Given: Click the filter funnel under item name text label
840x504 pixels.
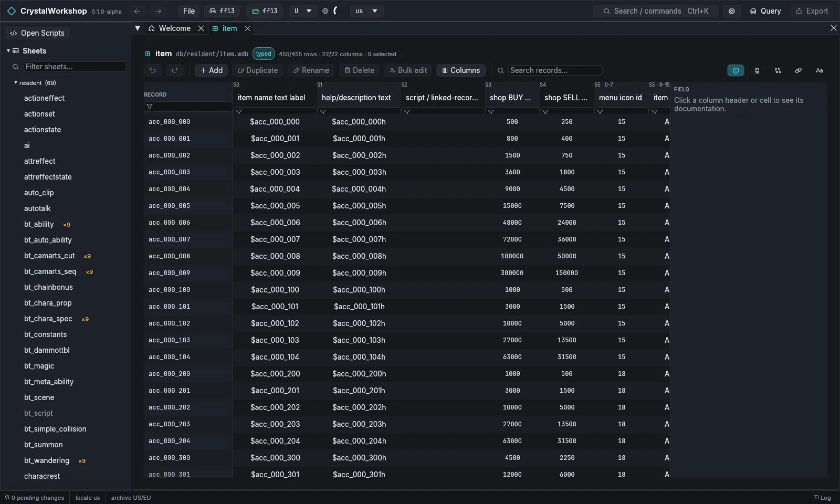Looking at the screenshot, I should coord(239,112).
